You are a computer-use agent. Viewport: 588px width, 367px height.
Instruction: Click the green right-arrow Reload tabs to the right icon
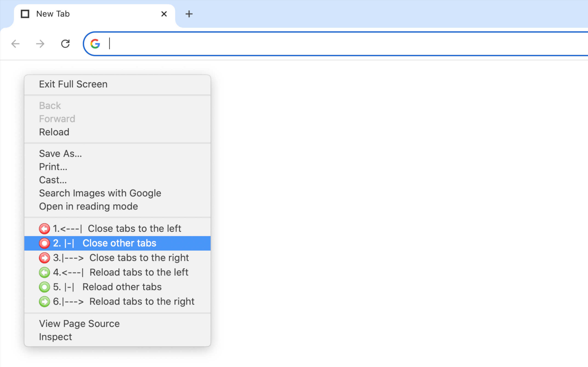coord(45,301)
